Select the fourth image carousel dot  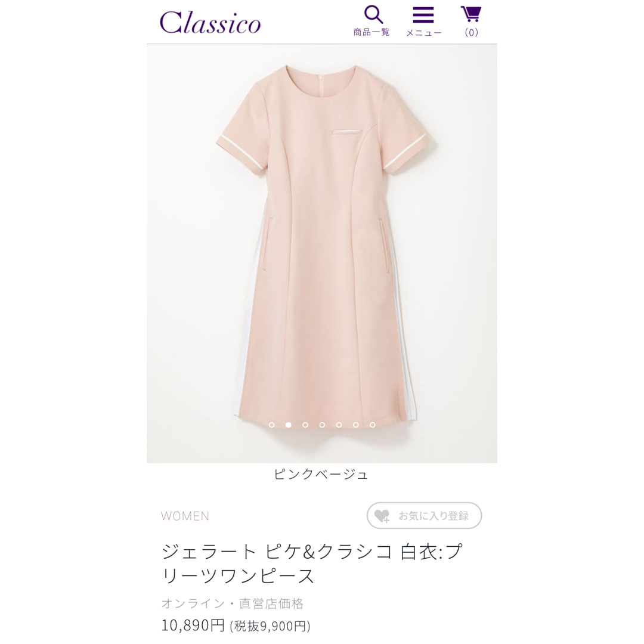coord(322,425)
